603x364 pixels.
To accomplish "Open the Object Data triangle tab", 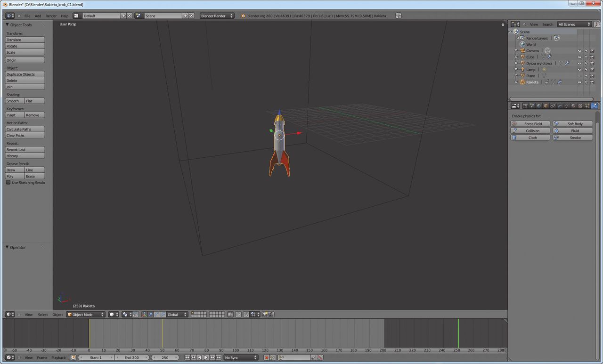I will point(566,106).
